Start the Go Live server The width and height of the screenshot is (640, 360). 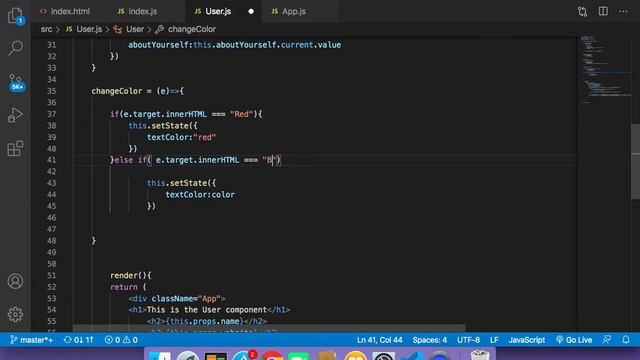[574, 340]
